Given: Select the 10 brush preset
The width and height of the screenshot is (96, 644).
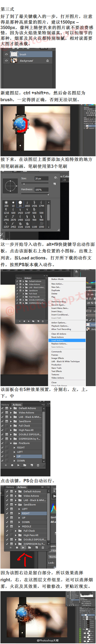Looking at the screenshot, I should coord(13,204).
